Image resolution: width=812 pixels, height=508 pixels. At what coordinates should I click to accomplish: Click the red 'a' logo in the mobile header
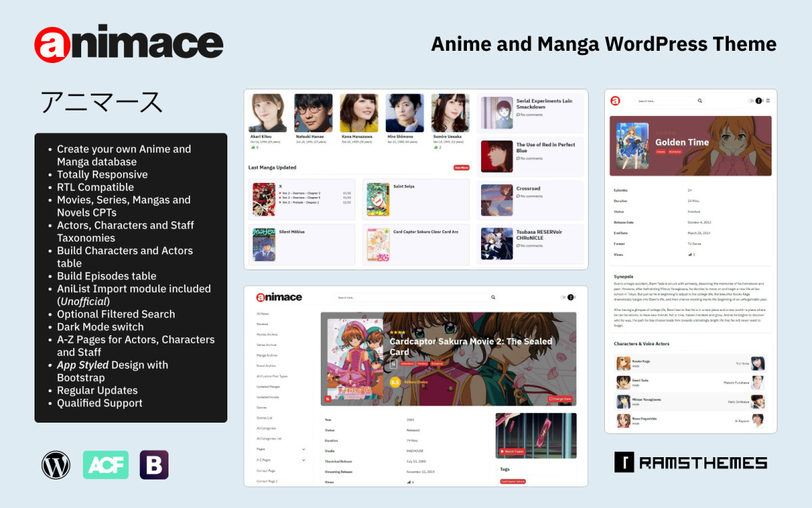coord(615,100)
